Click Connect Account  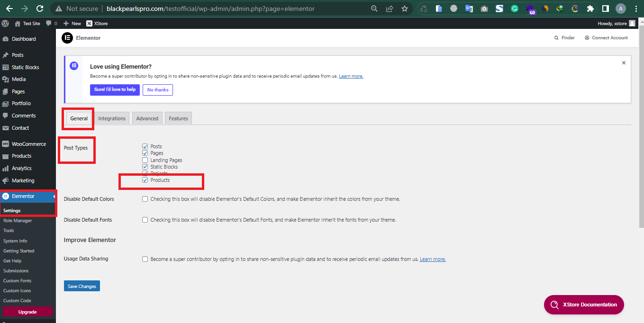tap(606, 38)
